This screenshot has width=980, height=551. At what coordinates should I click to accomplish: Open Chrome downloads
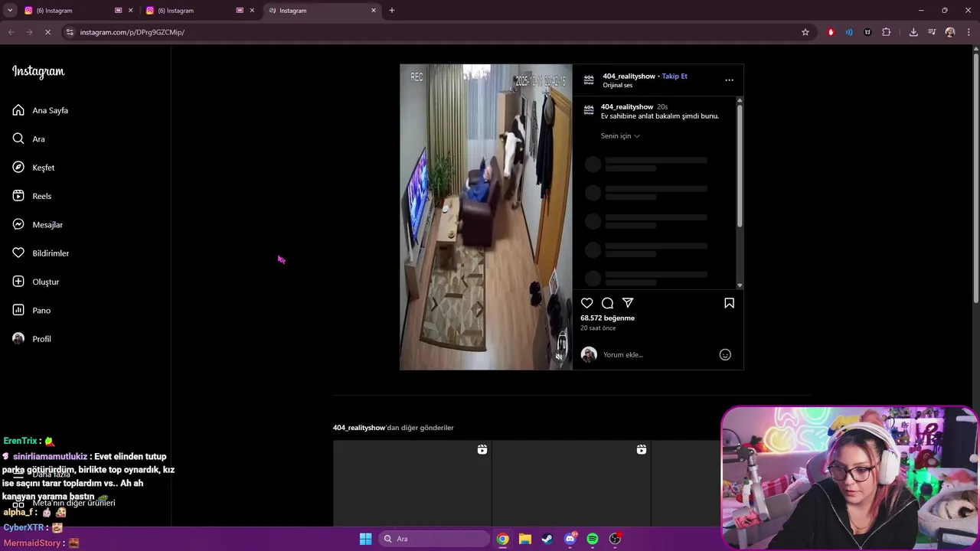click(913, 32)
